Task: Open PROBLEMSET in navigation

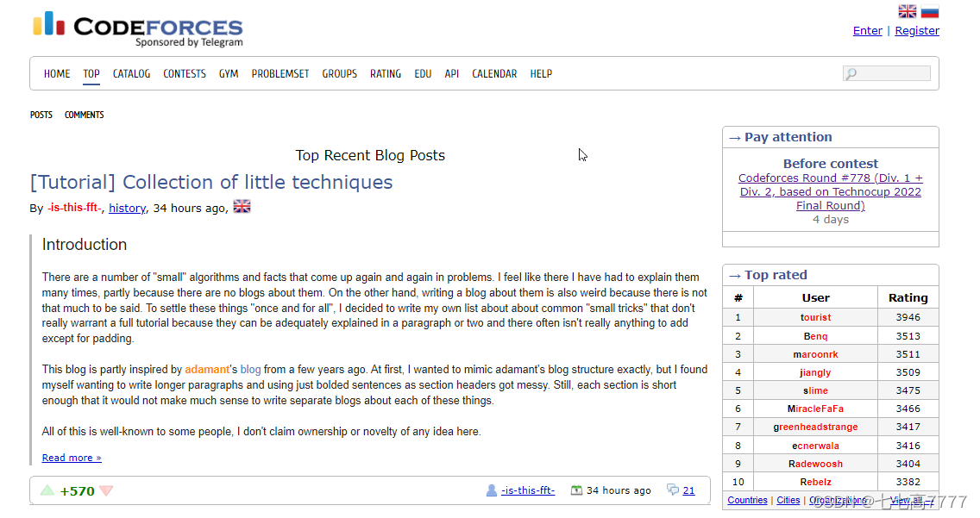Action: (x=280, y=73)
